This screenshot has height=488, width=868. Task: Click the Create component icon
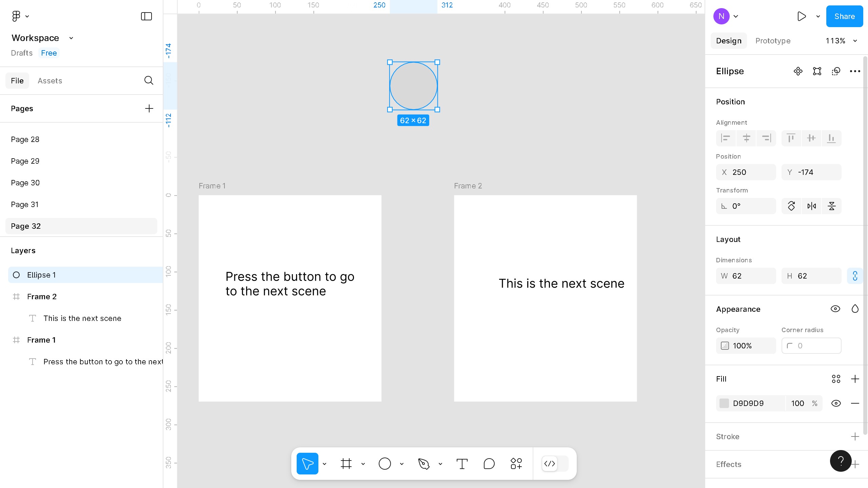[x=798, y=71]
